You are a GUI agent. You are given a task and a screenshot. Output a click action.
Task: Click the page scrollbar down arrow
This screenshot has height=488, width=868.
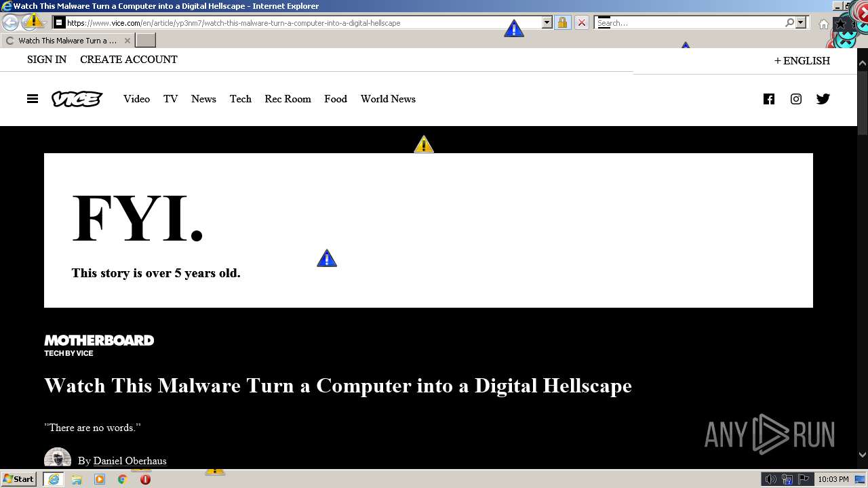[x=863, y=455]
